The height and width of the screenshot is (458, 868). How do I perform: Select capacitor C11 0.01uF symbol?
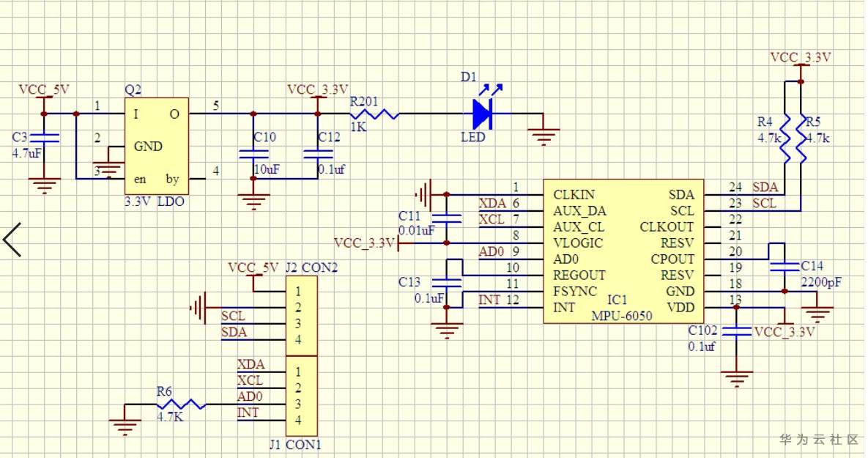447,218
